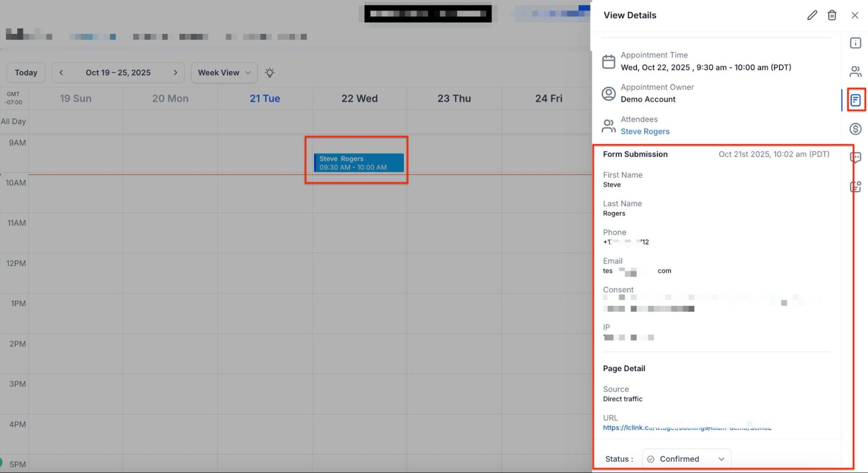Open the chat message sidebar icon
This screenshot has width=868, height=473.
point(855,158)
